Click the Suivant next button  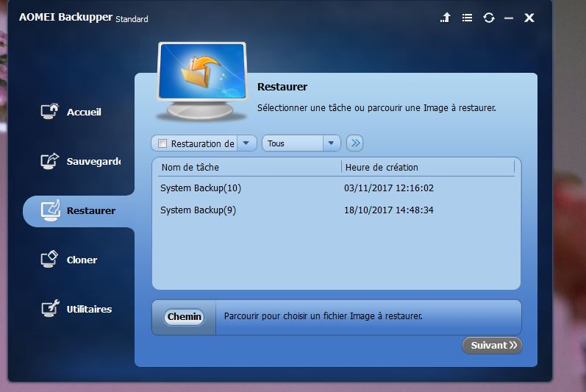tap(492, 345)
